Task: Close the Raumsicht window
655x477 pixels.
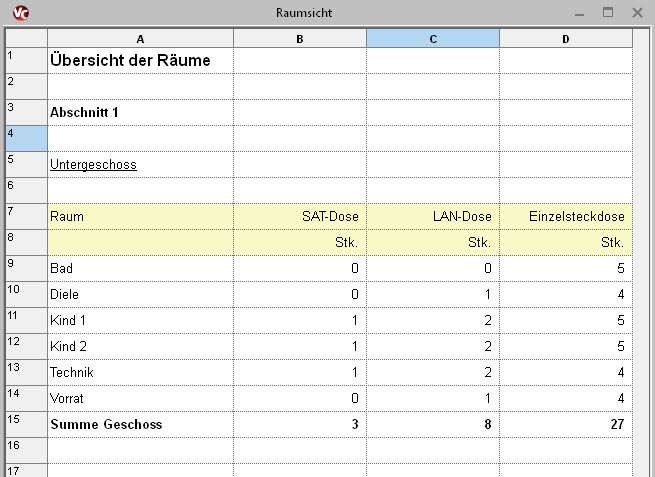Action: tap(637, 12)
